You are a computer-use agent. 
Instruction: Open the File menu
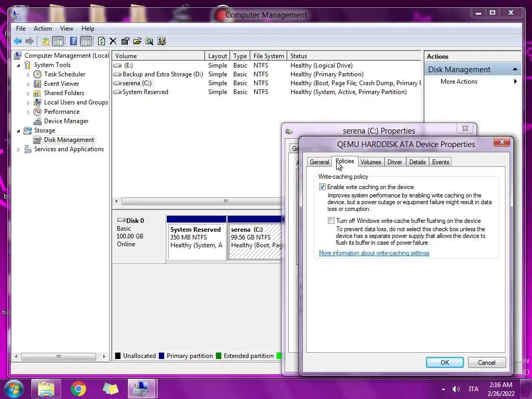[x=21, y=29]
